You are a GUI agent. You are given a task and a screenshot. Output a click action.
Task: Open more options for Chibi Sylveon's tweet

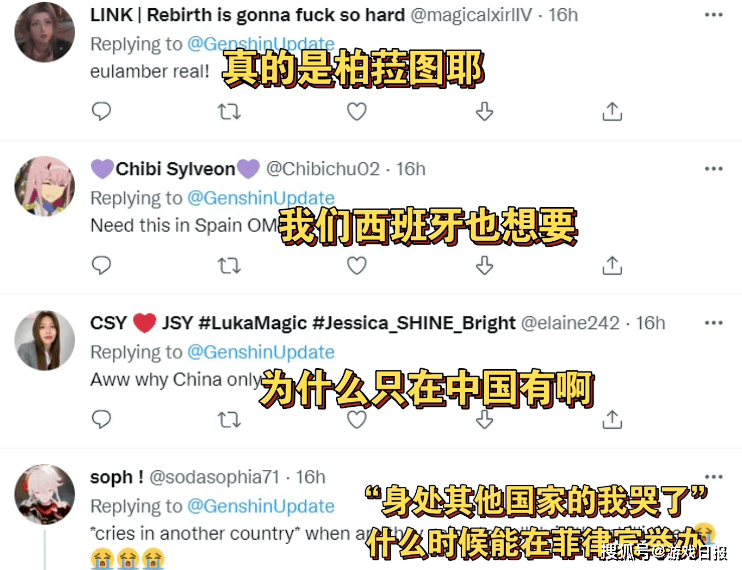(x=714, y=169)
